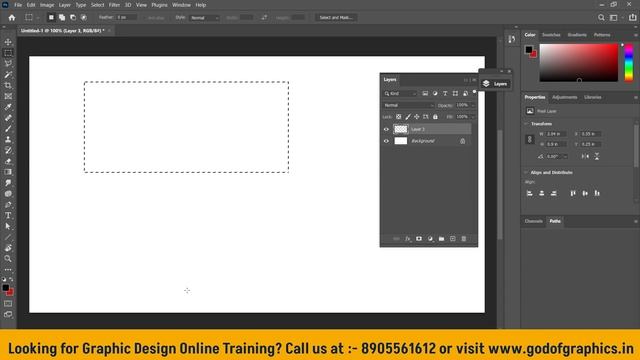Align left edges in Properties panel
The height and width of the screenshot is (360, 640).
[x=529, y=193]
